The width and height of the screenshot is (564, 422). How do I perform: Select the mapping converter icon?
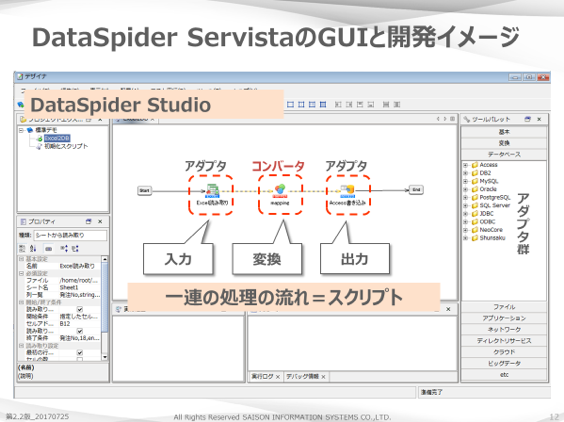coord(280,191)
